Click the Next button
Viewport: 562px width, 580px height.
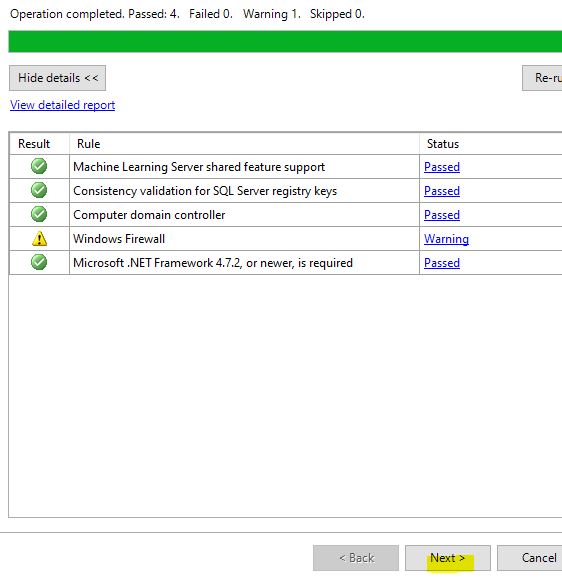coord(448,558)
